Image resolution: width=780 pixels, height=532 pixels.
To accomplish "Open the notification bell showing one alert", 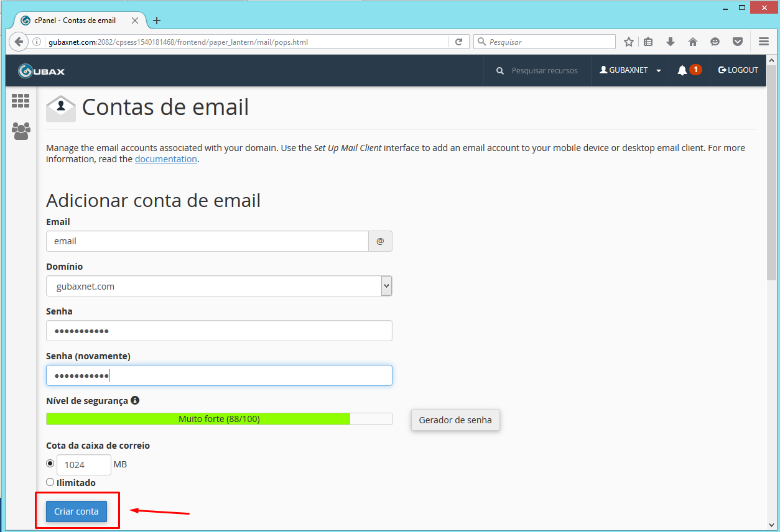I will click(x=687, y=70).
